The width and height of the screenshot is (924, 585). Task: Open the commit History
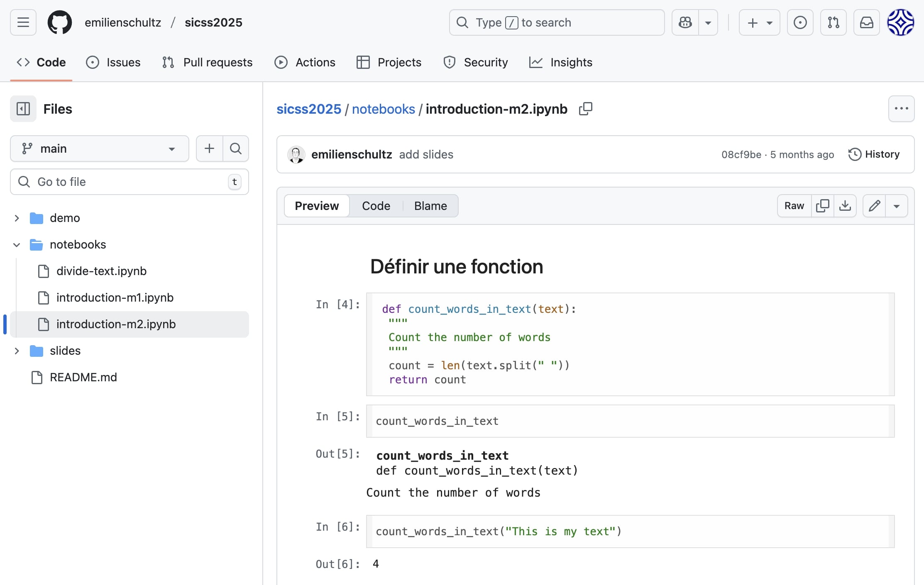(x=874, y=154)
